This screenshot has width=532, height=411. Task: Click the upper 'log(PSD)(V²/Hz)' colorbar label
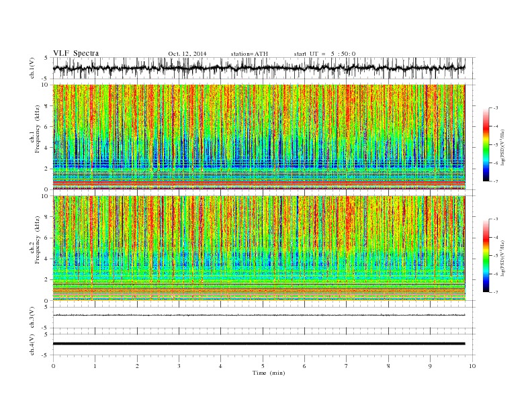click(x=502, y=148)
